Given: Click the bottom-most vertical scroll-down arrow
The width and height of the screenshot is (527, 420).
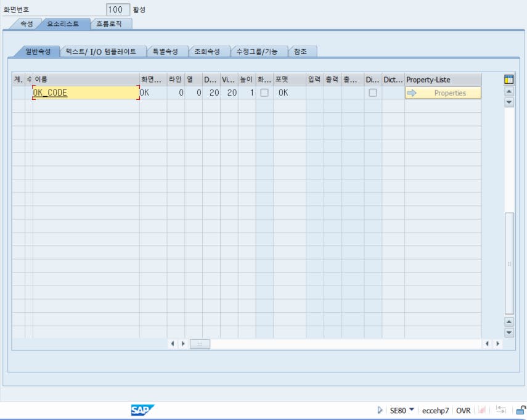Looking at the screenshot, I should point(509,332).
